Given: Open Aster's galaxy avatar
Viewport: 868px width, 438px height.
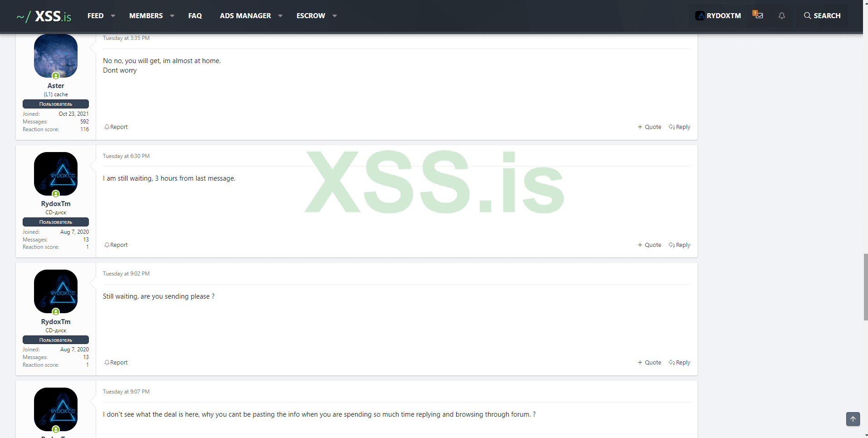Looking at the screenshot, I should coord(56,55).
